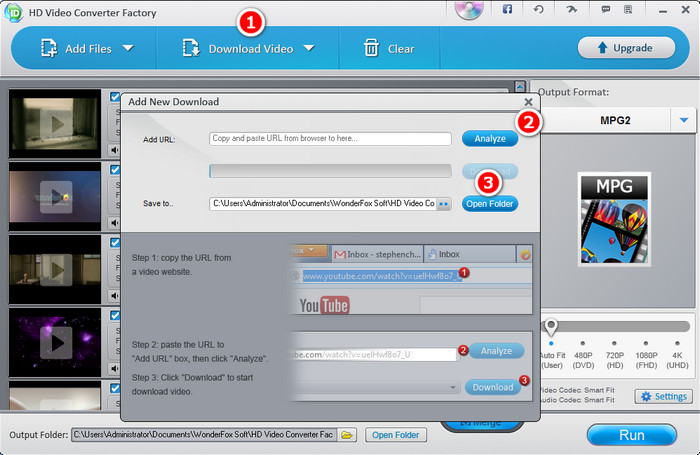Click the register notes icon in title bar
Viewport: 700px width, 455px height.
(628, 9)
